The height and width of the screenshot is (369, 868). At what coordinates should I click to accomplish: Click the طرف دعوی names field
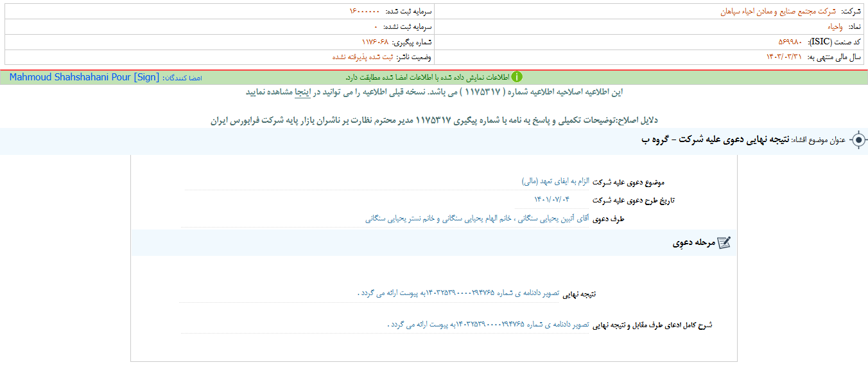tap(476, 219)
